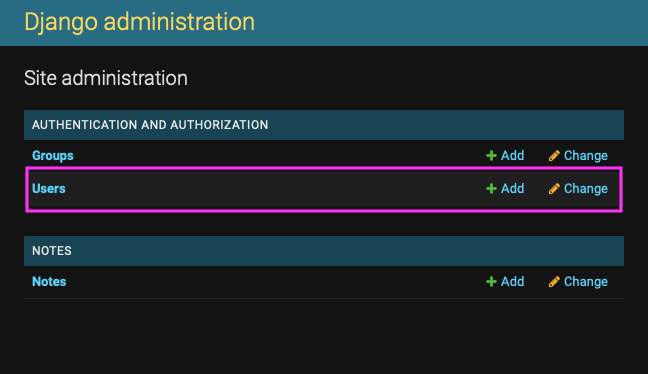648x374 pixels.
Task: Click empty space in highlighted Users row
Action: [x=273, y=189]
